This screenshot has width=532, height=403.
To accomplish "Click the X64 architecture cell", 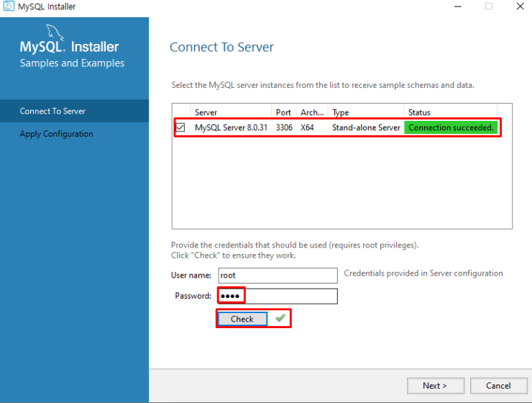I will [307, 127].
